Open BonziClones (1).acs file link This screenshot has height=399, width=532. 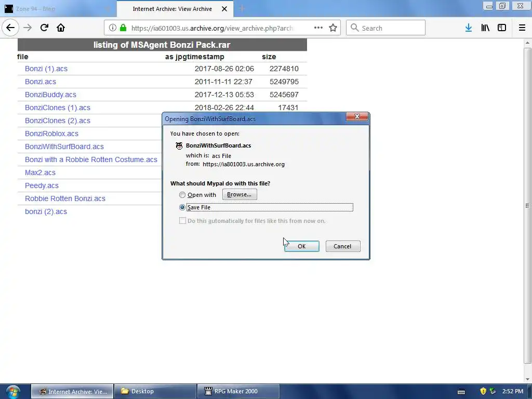click(x=58, y=108)
